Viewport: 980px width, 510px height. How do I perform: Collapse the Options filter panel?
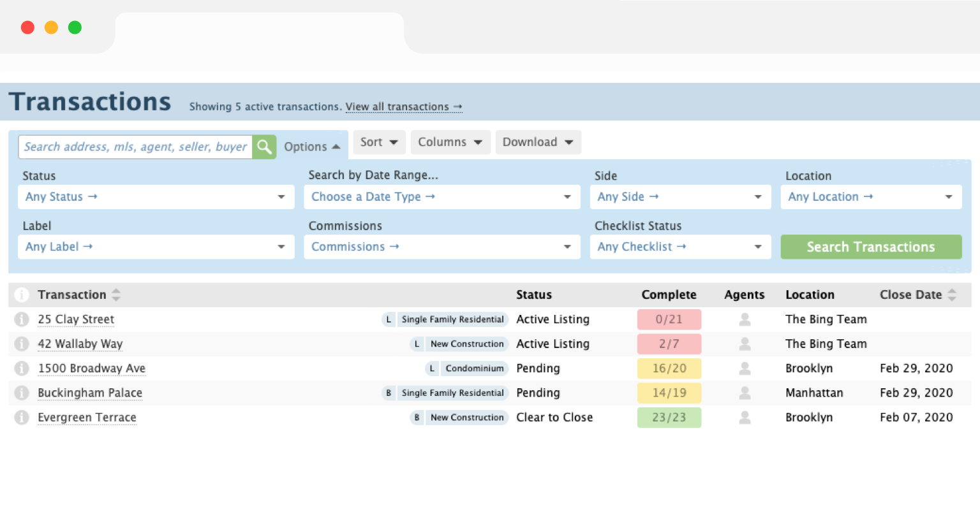(312, 147)
